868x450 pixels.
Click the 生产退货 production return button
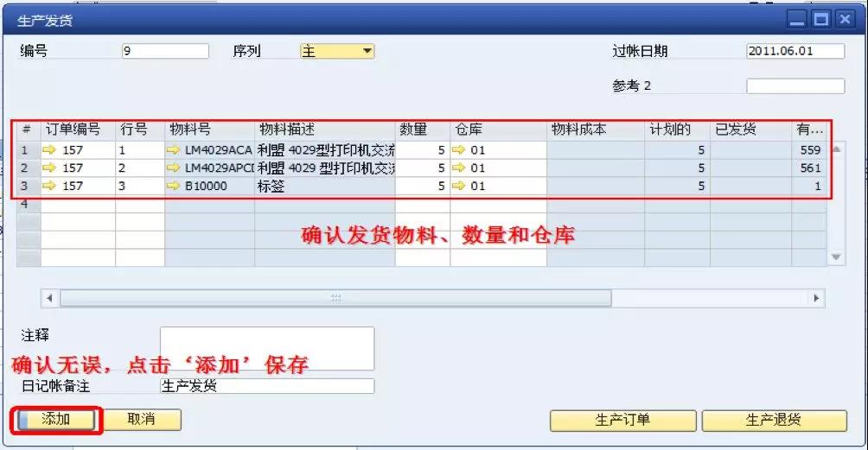click(774, 421)
